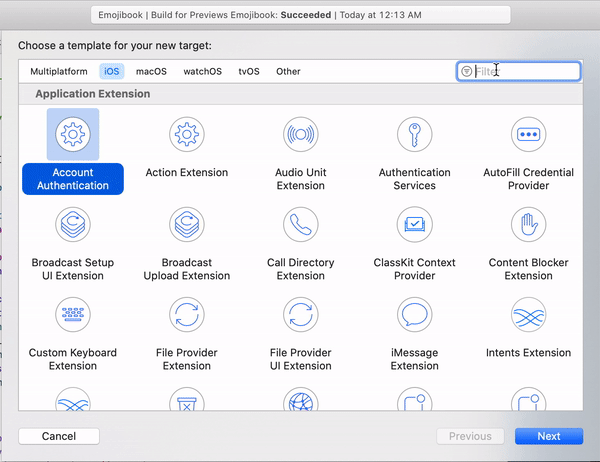Select the Account Authentication template icon
Image resolution: width=600 pixels, height=462 pixels.
click(73, 134)
